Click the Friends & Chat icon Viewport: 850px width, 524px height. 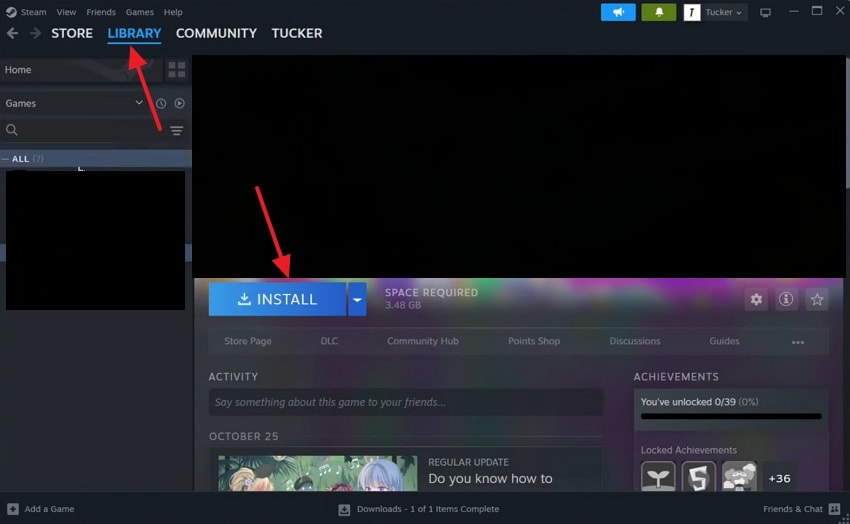834,509
